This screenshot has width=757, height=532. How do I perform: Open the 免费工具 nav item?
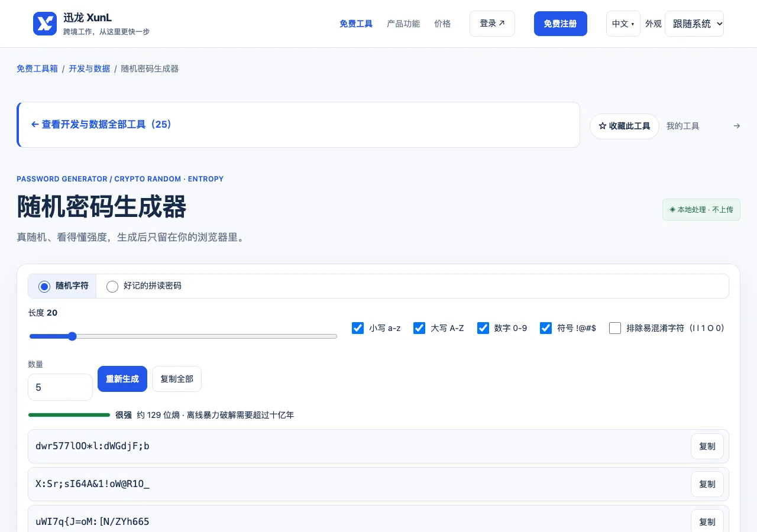coord(356,24)
